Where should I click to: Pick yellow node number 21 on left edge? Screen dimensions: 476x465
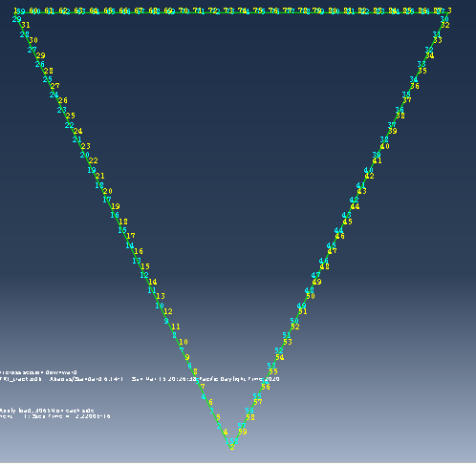pyautogui.click(x=100, y=176)
